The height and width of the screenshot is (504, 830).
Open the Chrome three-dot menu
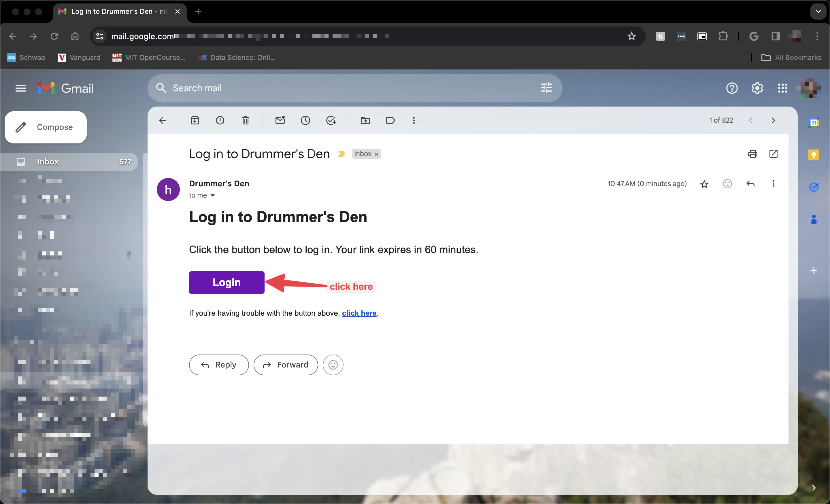pos(817,36)
